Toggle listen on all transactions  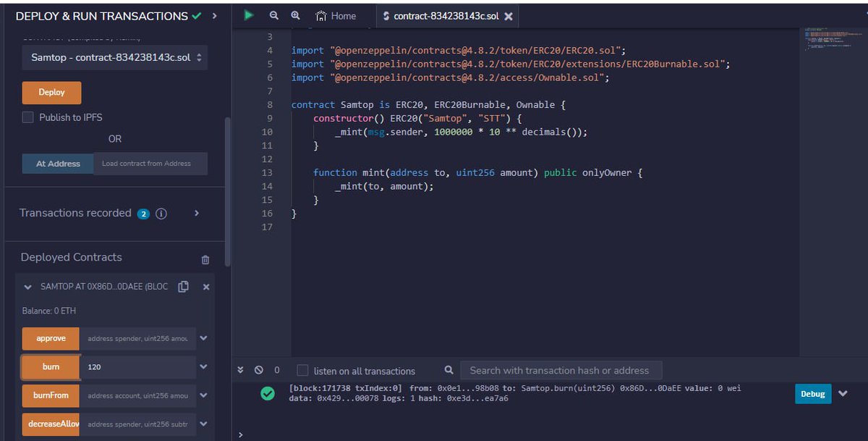[x=303, y=370]
